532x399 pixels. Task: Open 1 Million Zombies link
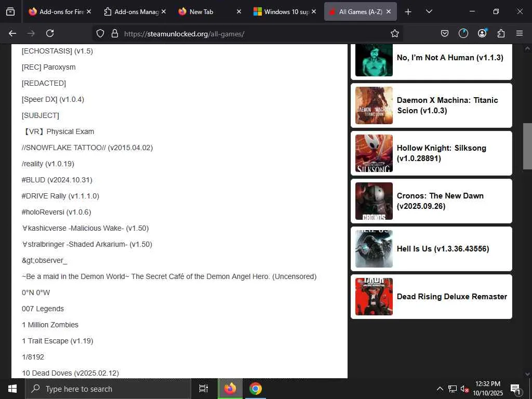(x=50, y=325)
